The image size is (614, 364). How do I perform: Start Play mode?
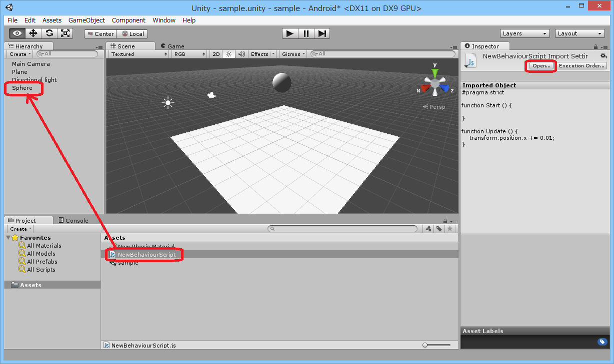(289, 33)
